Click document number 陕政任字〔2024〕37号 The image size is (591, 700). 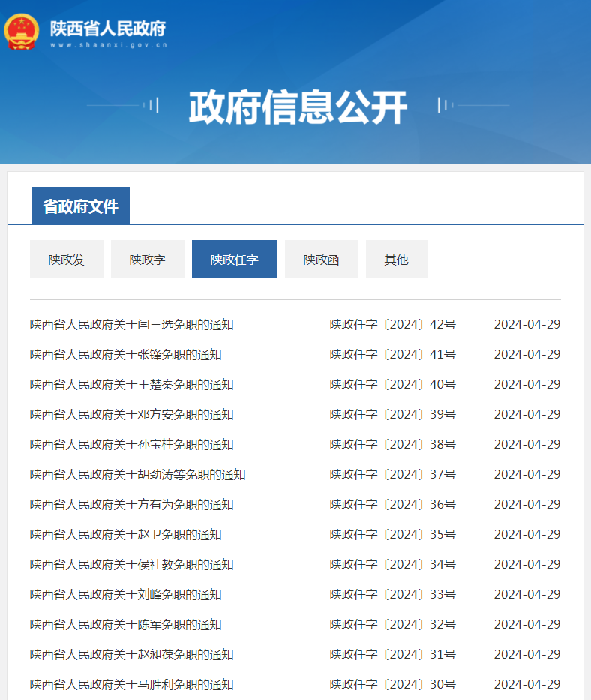click(393, 475)
